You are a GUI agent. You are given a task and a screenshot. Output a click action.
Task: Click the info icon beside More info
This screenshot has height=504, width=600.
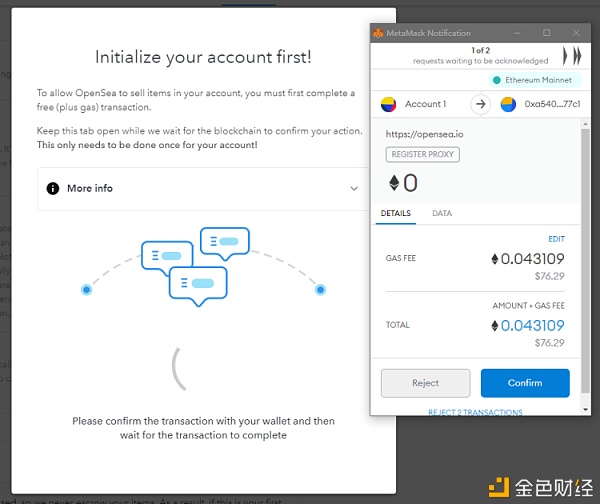(53, 188)
